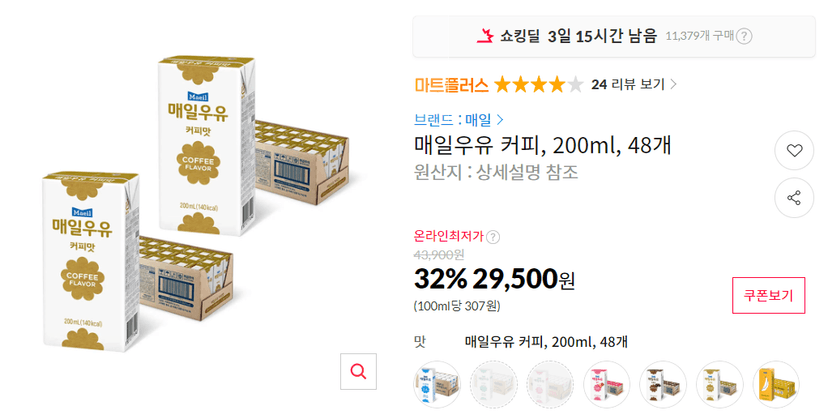Screen dimensions: 828x415
Task: Add product to wishlist heart icon
Action: click(794, 150)
